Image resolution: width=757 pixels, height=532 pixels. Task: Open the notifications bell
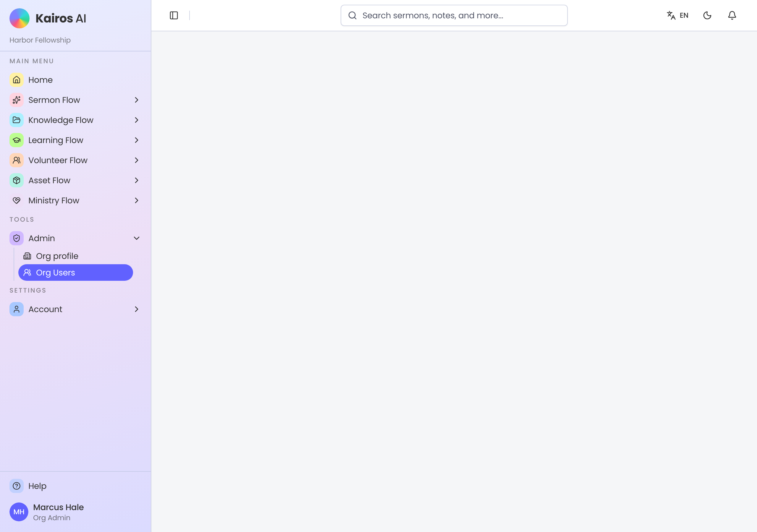pos(732,15)
